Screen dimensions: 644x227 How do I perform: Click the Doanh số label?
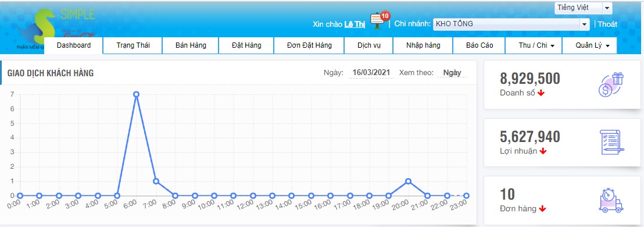[x=517, y=93]
